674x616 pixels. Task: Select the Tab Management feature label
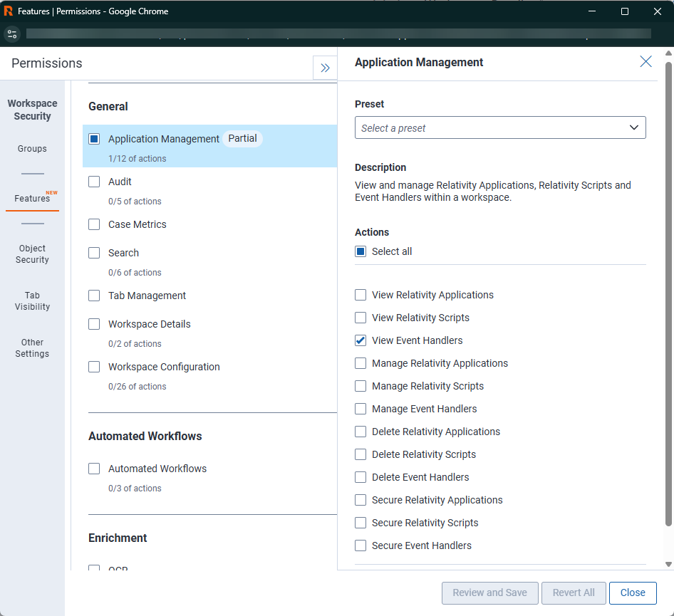pos(147,296)
